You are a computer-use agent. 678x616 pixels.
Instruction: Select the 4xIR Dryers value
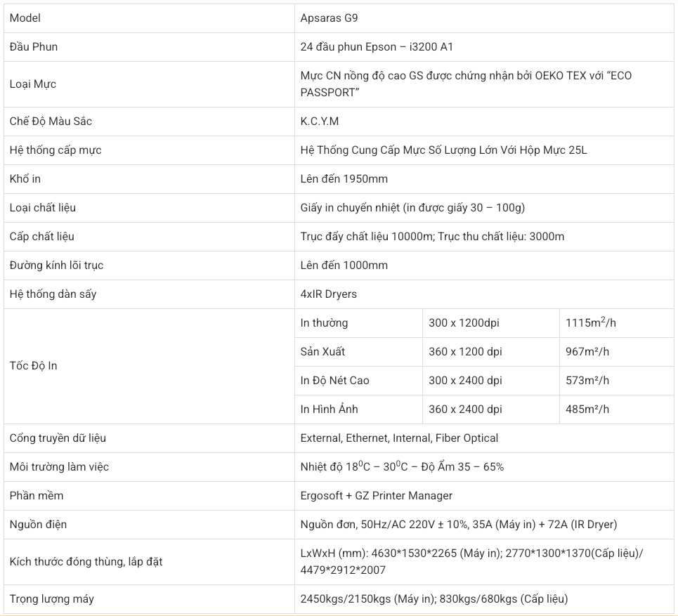(329, 294)
